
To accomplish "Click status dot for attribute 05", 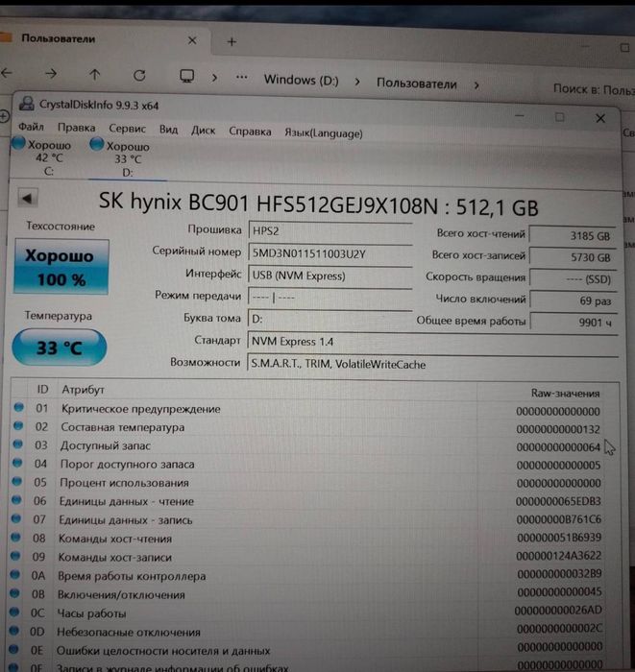I will point(16,481).
